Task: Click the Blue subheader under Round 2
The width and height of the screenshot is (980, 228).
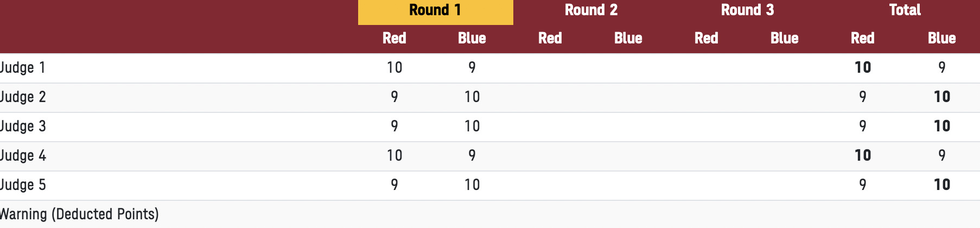Action: tap(628, 39)
